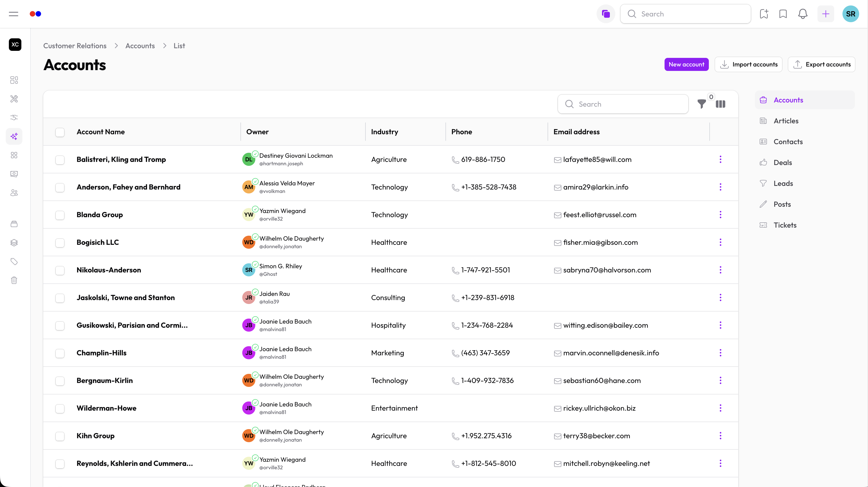This screenshot has width=868, height=487.
Task: Open row actions menu for Bogisich LLC
Action: click(x=720, y=242)
